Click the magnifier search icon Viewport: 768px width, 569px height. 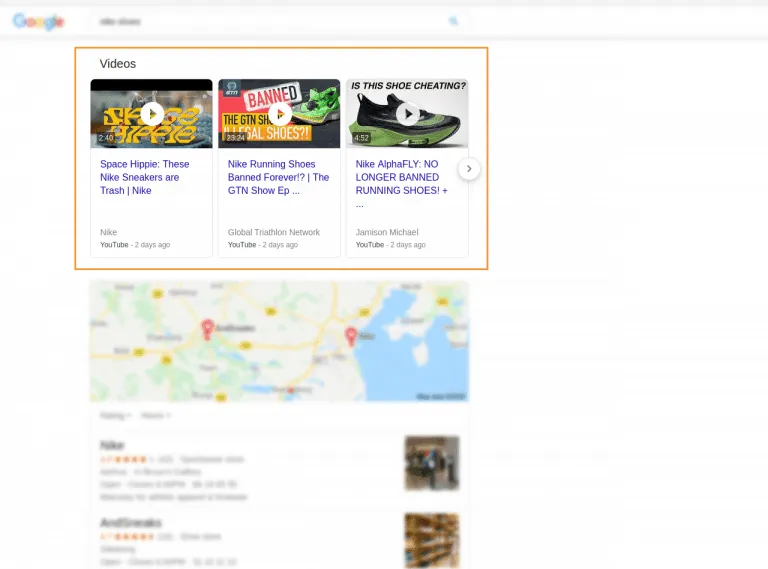(454, 21)
